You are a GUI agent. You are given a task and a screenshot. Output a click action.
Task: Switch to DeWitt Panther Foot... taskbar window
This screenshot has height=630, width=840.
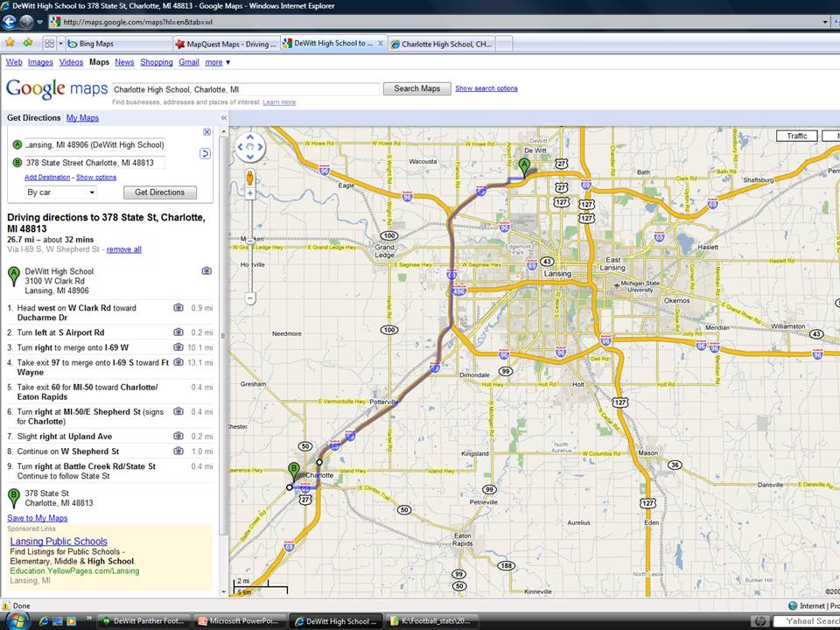tap(145, 621)
